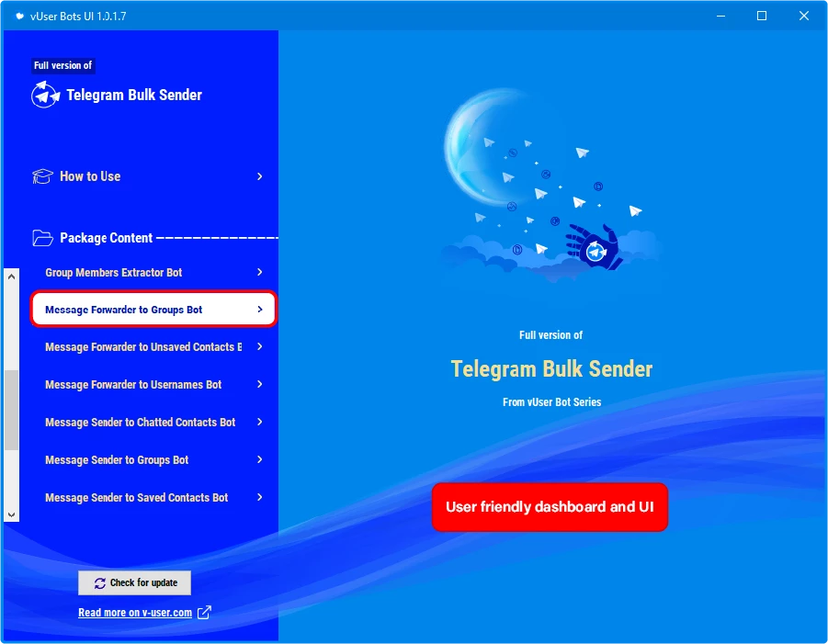Viewport: 828px width, 644px height.
Task: Expand Group Members Extractor Bot chevron
Action: tap(260, 272)
